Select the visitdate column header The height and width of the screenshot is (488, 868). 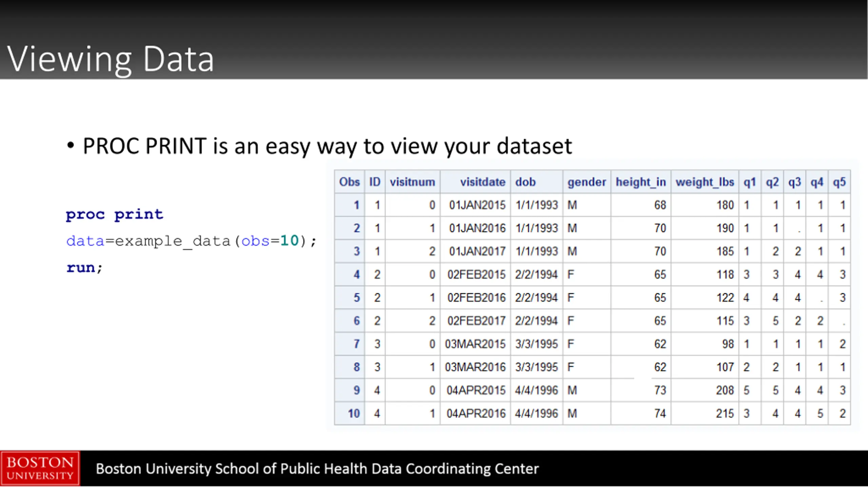click(482, 182)
